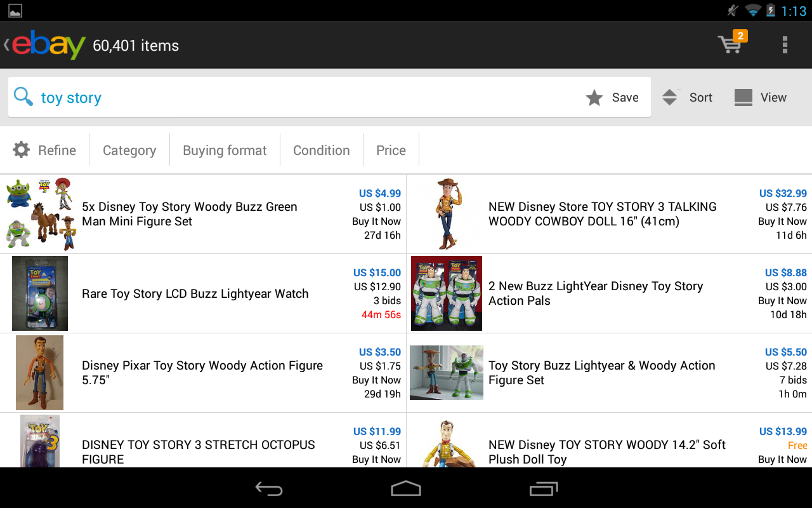This screenshot has width=812, height=508.
Task: Open the shopping cart with 2 items
Action: (x=731, y=44)
